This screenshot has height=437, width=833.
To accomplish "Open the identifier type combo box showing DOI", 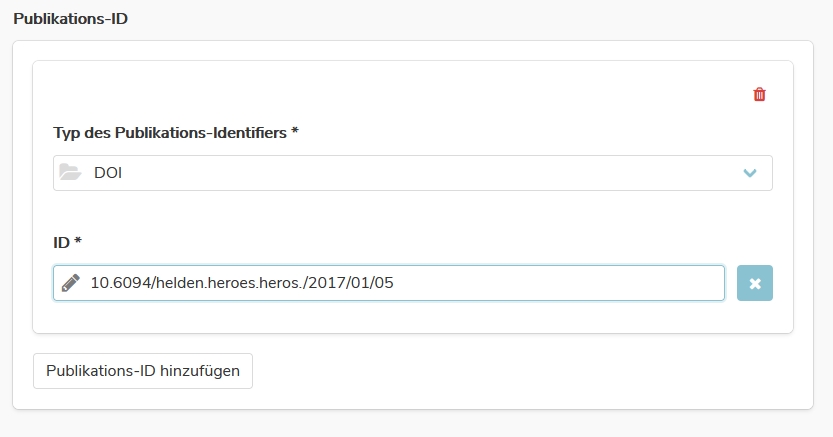I will (413, 173).
